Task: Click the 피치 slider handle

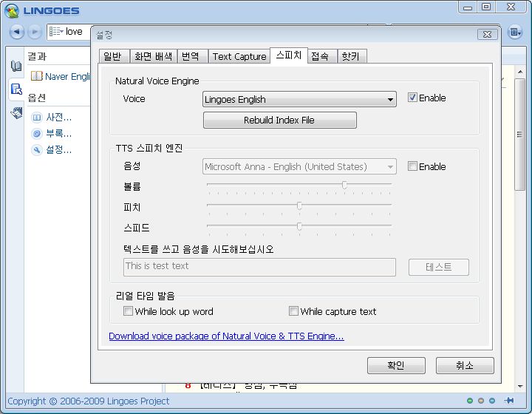Action: click(299, 206)
